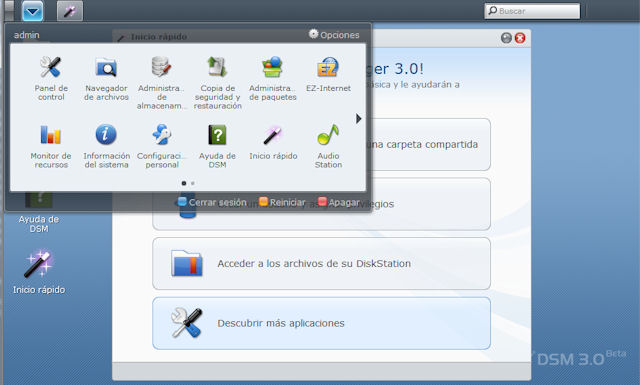Launch Navegador de archivos
This screenshot has height=385, width=640.
click(106, 78)
